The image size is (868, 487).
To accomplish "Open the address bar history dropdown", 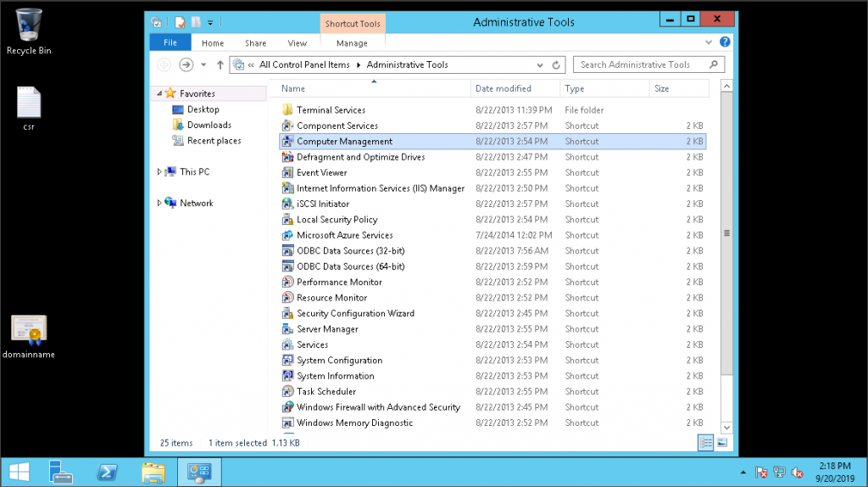I will tap(540, 64).
